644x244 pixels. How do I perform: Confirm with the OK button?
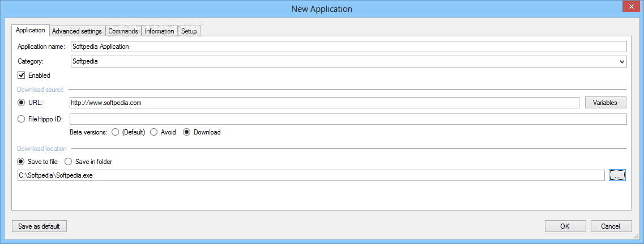click(x=565, y=226)
